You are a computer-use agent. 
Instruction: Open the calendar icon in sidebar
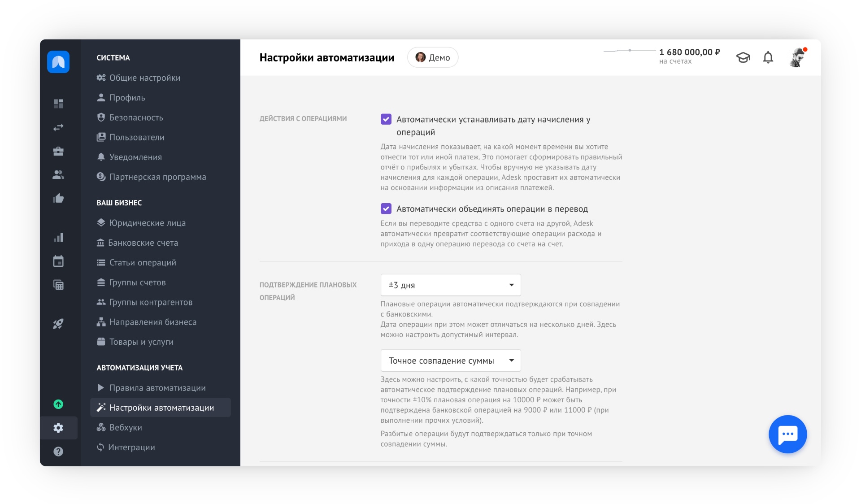58,261
